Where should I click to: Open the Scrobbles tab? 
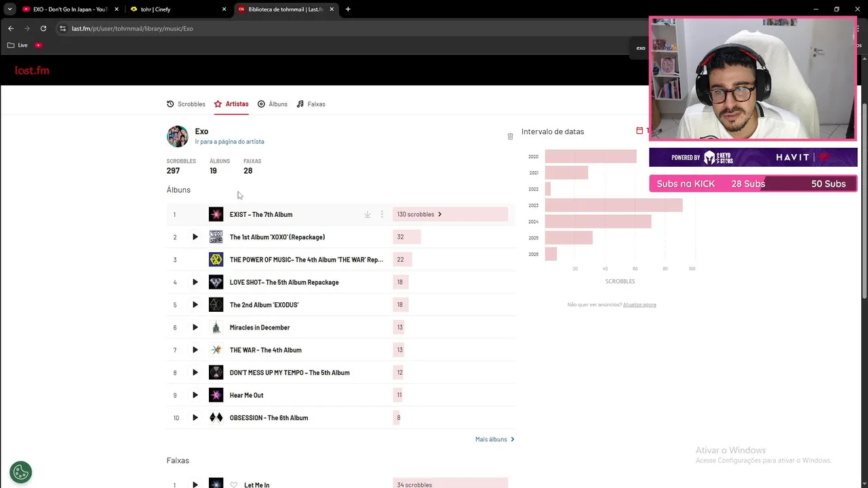[x=186, y=104]
